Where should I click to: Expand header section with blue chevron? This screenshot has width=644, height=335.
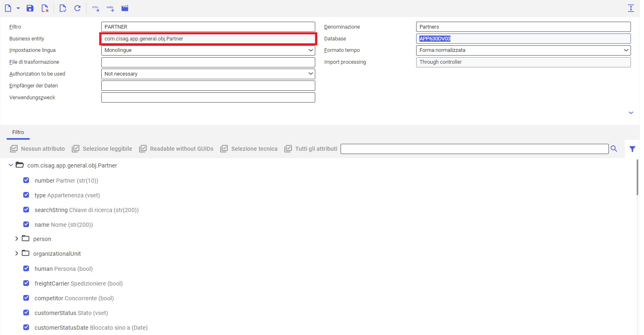click(631, 113)
